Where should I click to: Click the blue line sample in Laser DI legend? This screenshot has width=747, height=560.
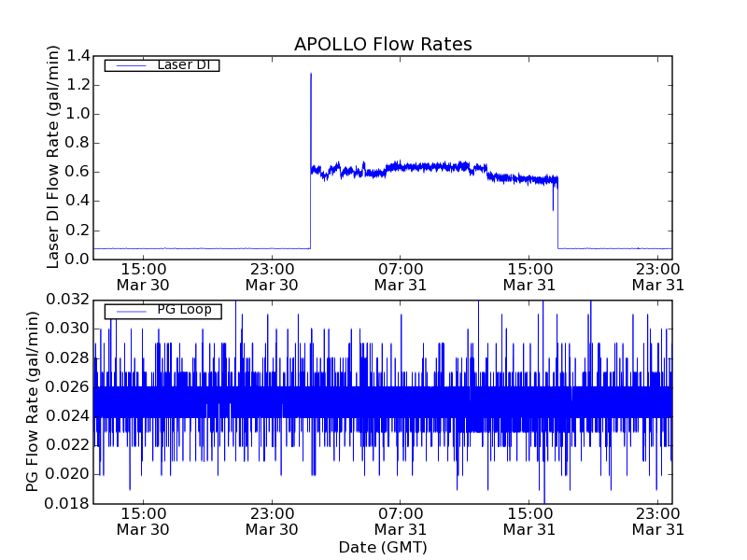pos(131,65)
